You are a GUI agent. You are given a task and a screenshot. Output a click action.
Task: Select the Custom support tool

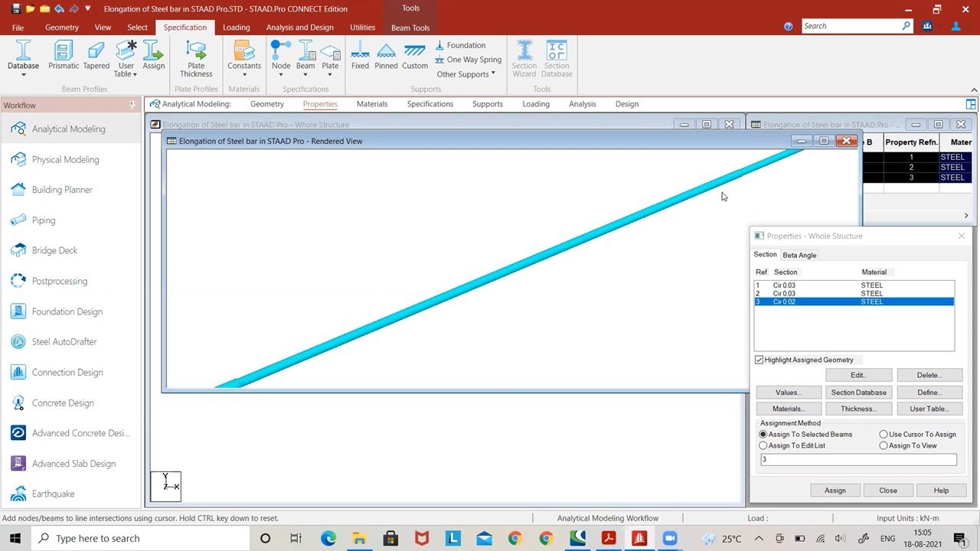(x=415, y=55)
